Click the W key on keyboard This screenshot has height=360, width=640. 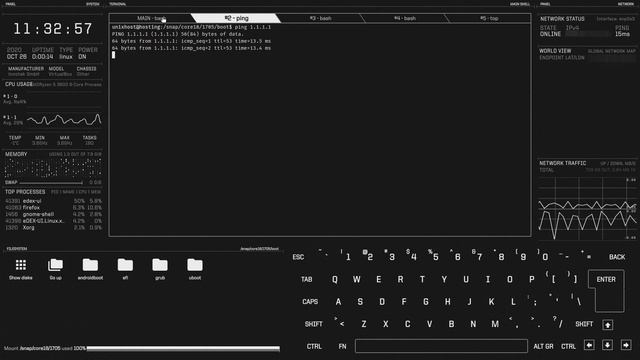point(356,280)
